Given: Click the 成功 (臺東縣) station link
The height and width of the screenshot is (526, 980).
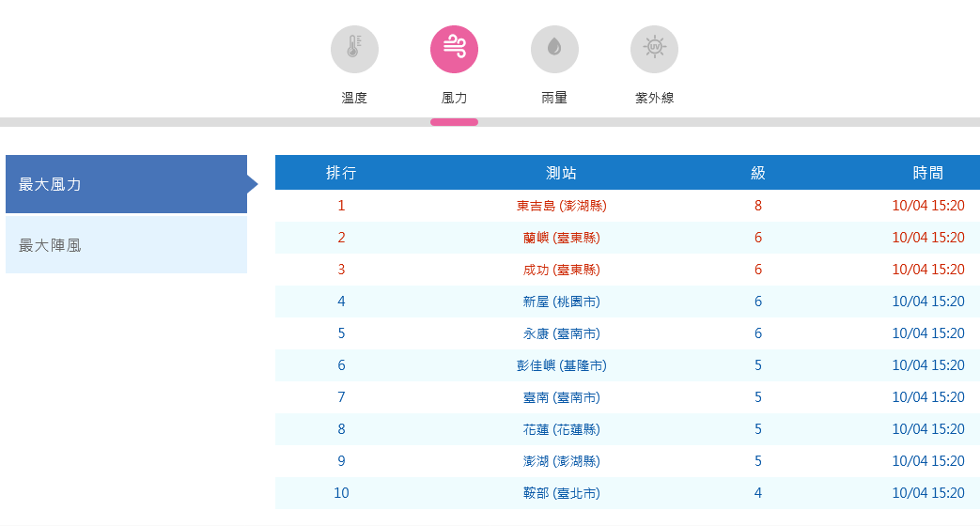Looking at the screenshot, I should click(x=561, y=270).
